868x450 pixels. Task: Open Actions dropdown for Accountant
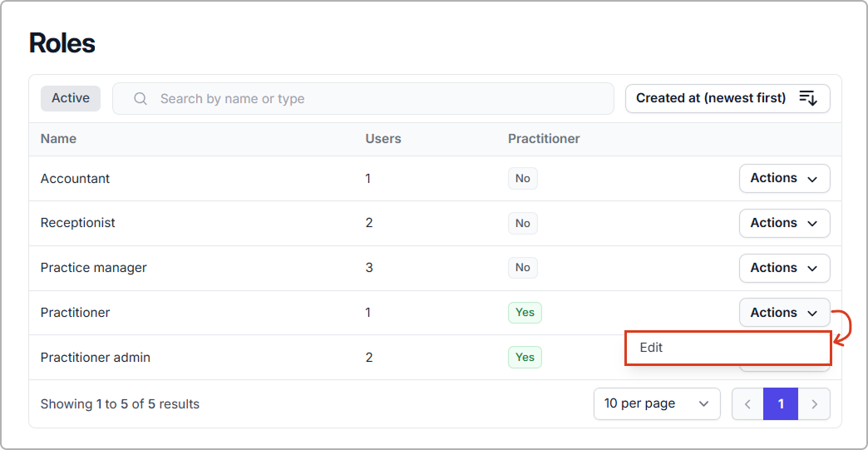click(x=784, y=178)
